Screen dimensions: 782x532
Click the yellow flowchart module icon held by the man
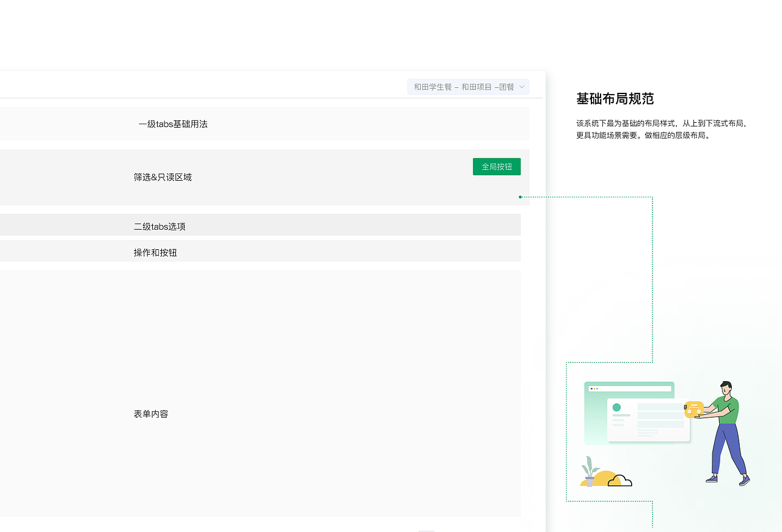click(x=694, y=410)
